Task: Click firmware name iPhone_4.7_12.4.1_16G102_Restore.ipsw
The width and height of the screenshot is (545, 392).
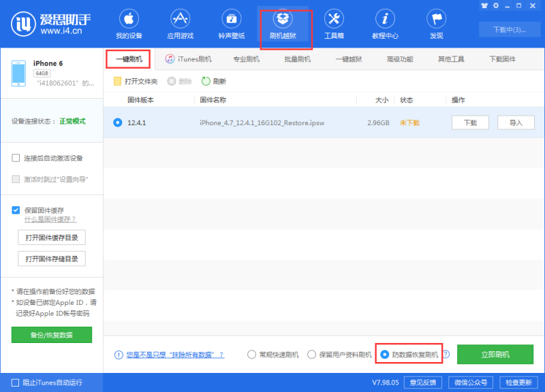Action: pos(262,123)
